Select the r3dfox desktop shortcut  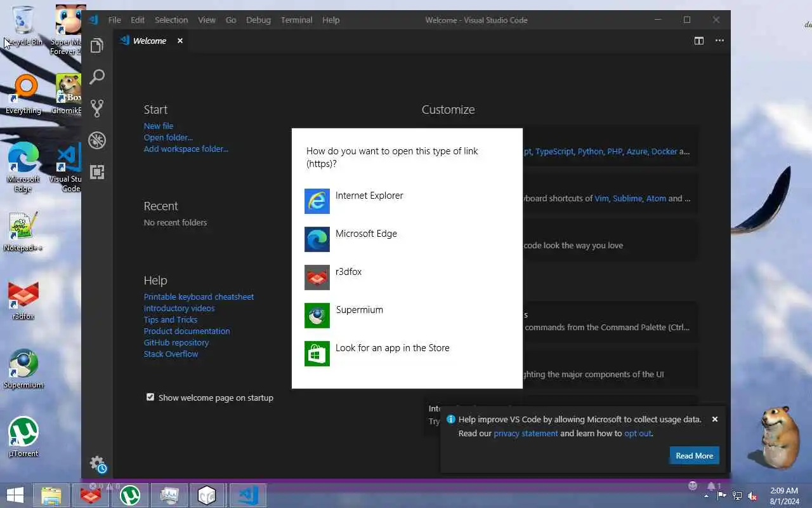tap(23, 300)
